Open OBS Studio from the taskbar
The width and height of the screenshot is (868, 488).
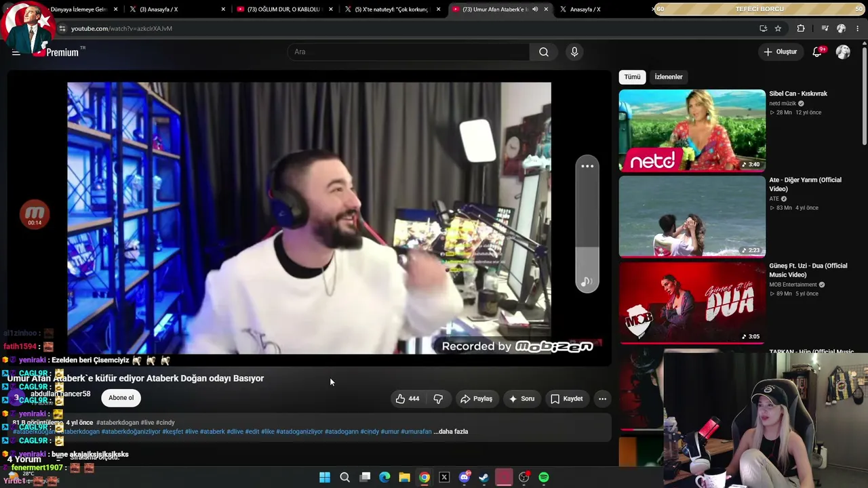524,478
